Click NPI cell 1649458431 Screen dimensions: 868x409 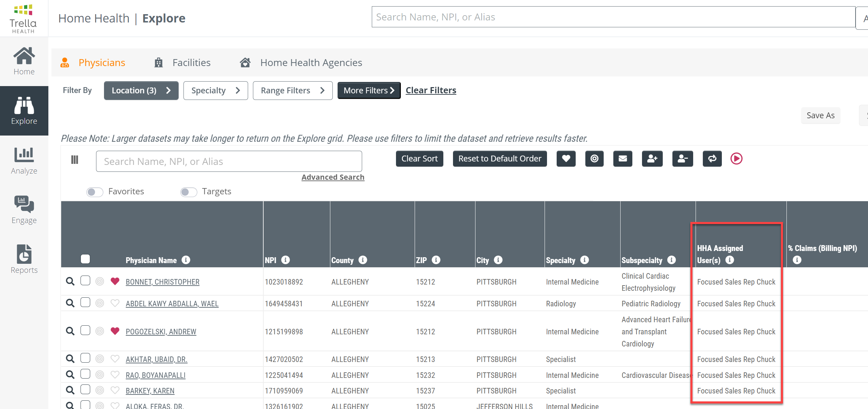click(284, 304)
